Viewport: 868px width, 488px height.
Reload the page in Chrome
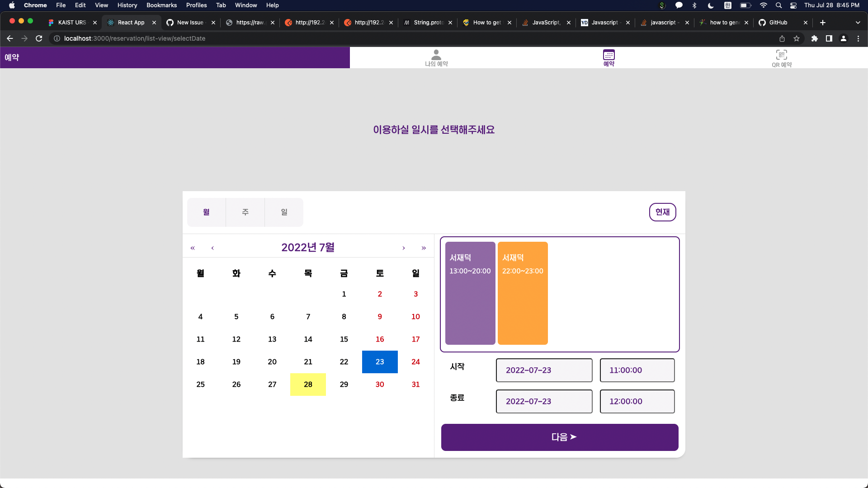coord(39,38)
